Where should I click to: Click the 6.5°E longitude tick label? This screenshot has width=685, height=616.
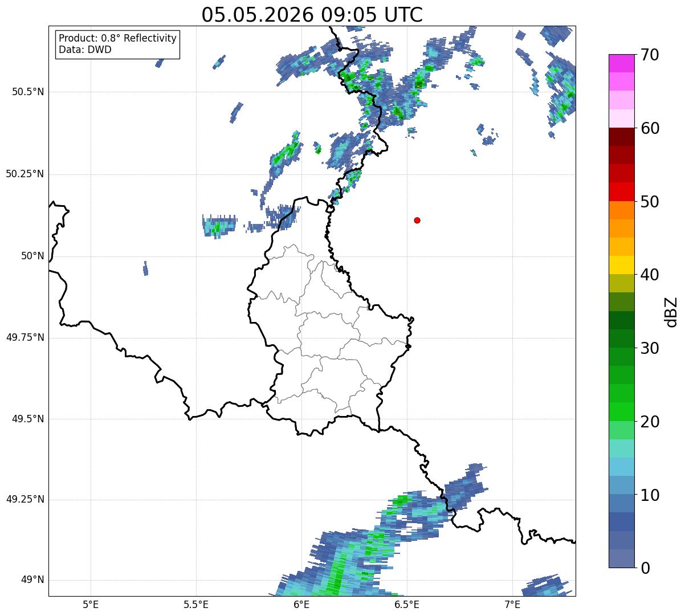point(407,604)
